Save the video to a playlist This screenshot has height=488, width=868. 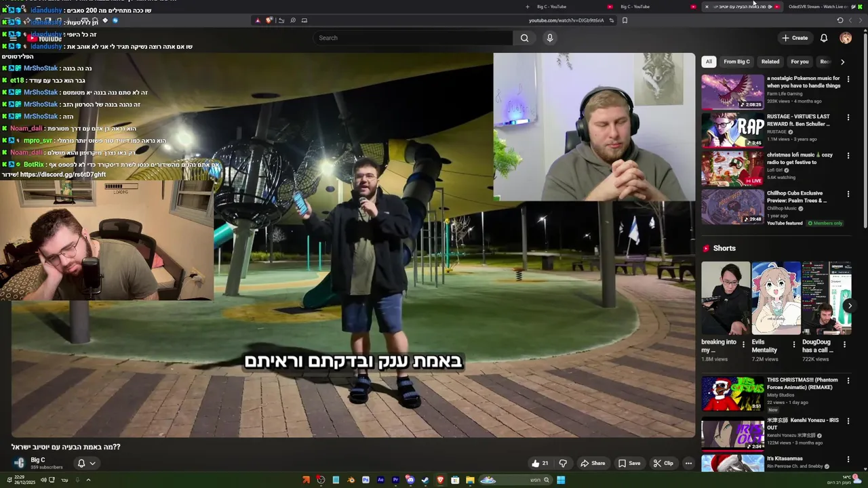[x=629, y=464]
